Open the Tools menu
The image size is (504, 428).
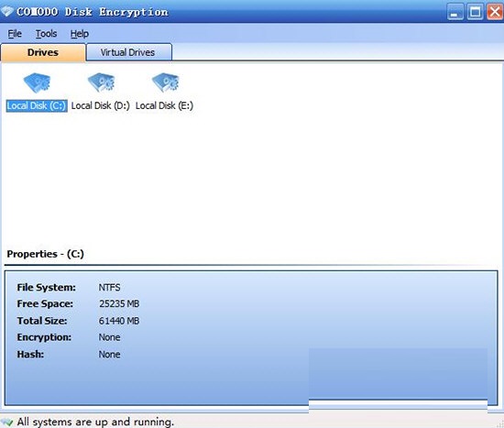point(47,33)
